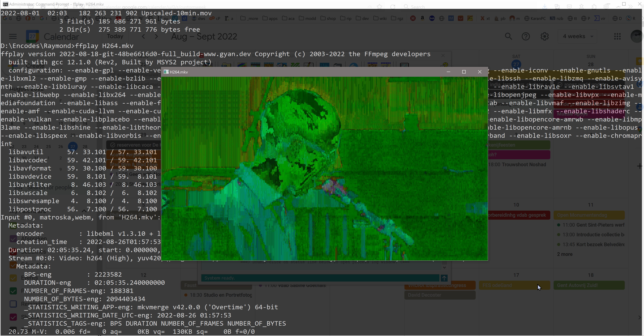This screenshot has width=644, height=336.
Task: Go to the next period arrow
Action: tap(157, 37)
